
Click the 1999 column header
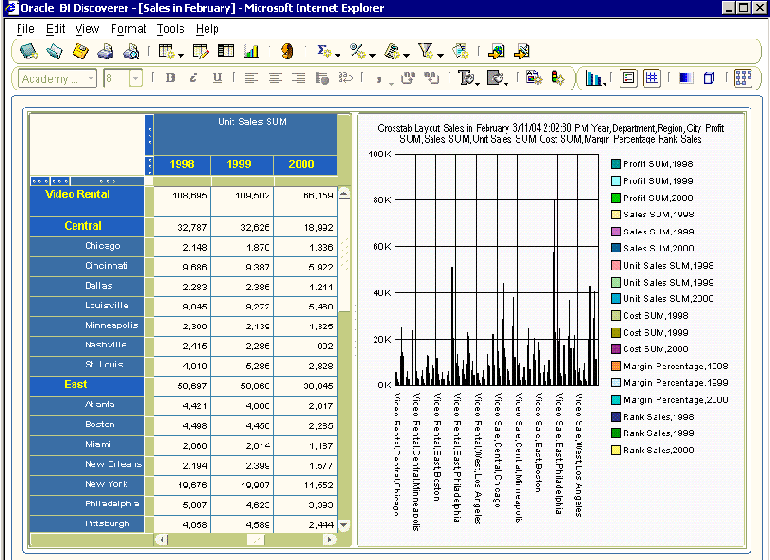(239, 164)
